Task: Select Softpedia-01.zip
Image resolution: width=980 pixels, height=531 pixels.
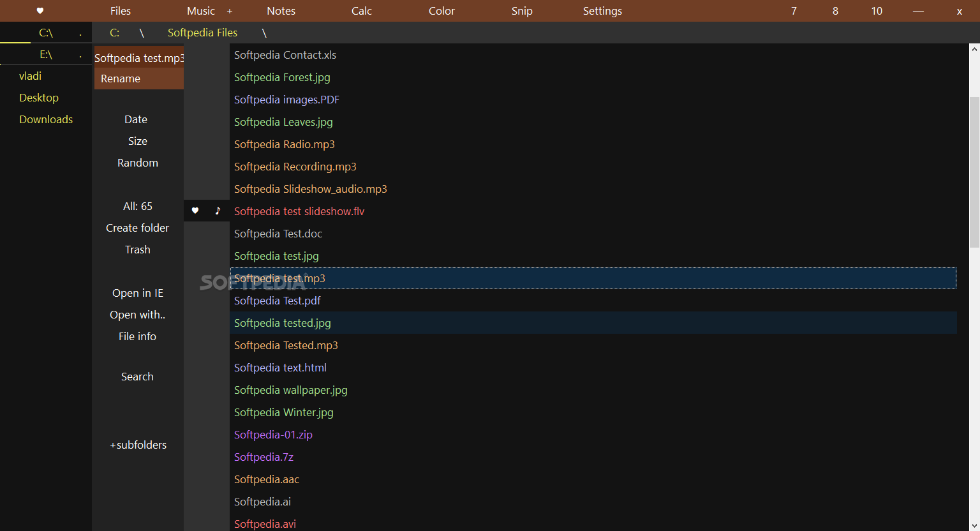Action: point(273,435)
